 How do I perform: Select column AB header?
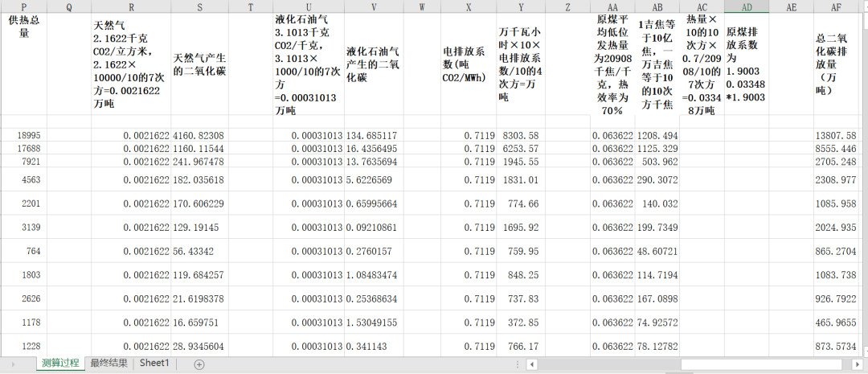coord(657,6)
